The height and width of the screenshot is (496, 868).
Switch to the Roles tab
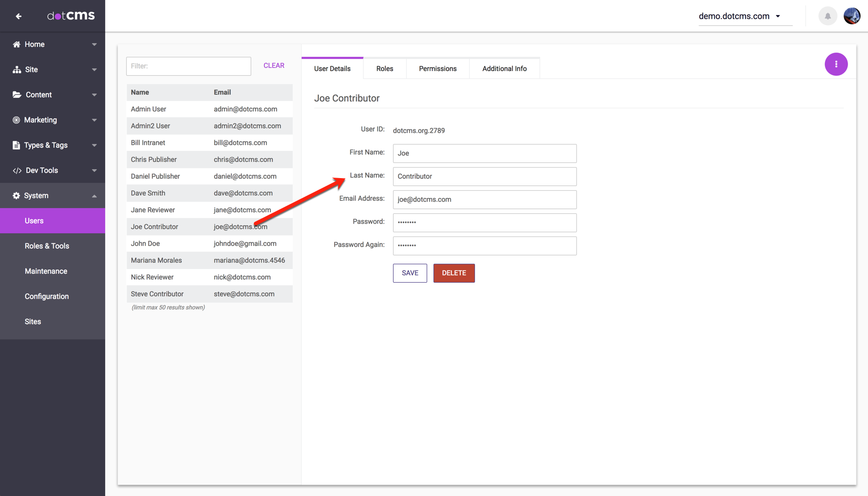click(385, 69)
